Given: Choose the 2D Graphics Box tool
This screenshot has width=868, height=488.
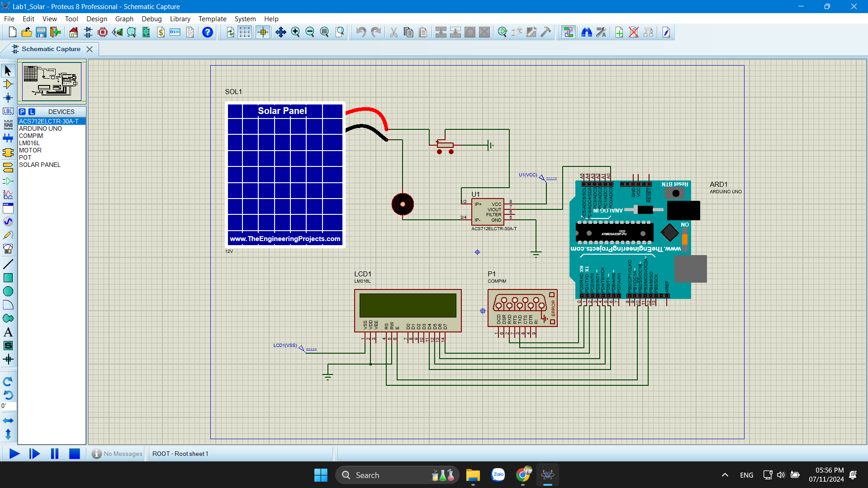Looking at the screenshot, I should pos(8,278).
